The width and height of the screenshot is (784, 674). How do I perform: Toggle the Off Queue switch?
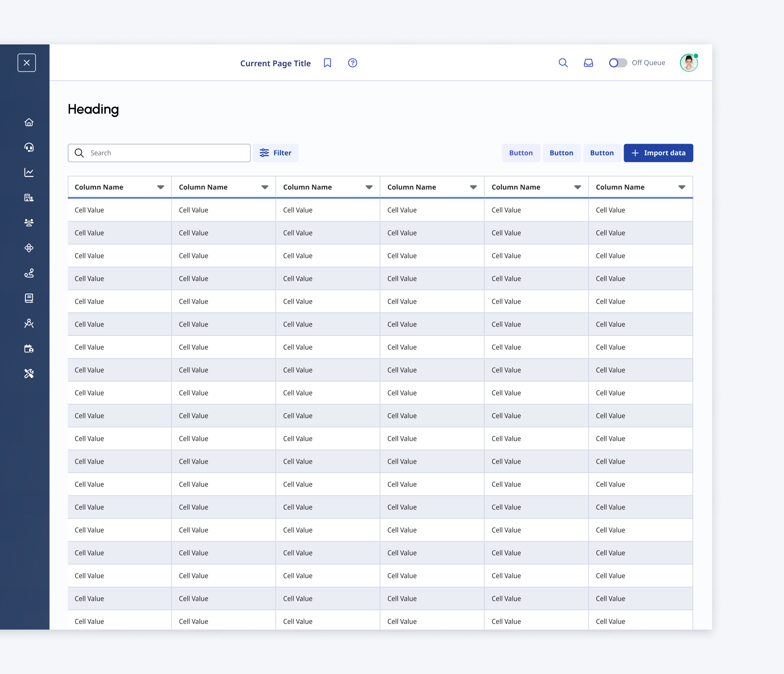(617, 63)
